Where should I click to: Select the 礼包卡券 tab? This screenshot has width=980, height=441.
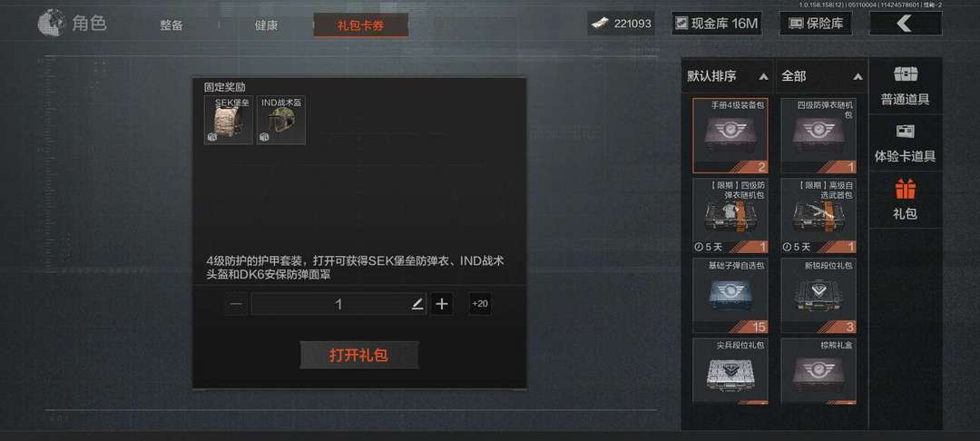[x=360, y=25]
